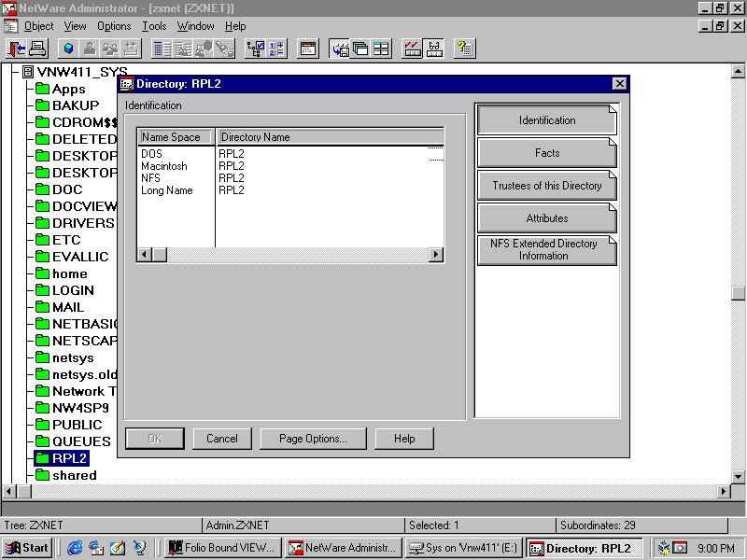Select the PUBLIC folder in the tree
Viewport: 747px width, 560px height.
(68, 425)
